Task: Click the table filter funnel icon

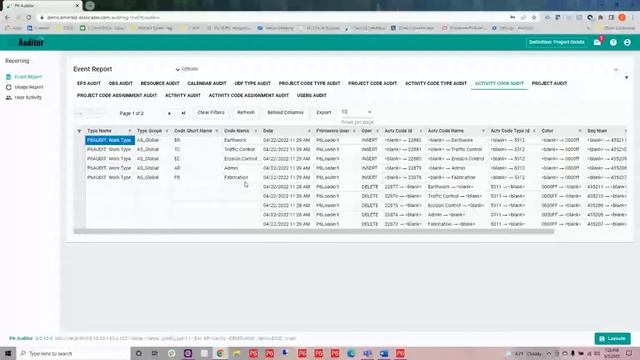Action: pos(79,131)
